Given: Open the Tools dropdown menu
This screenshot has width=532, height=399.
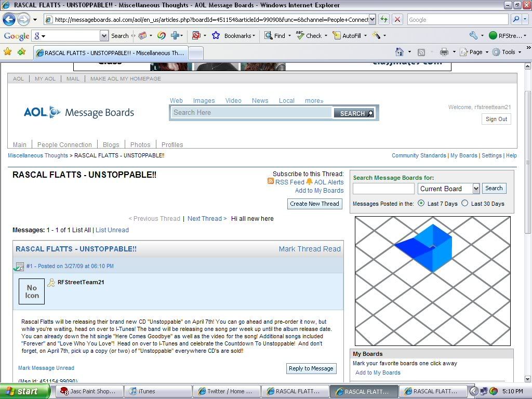Looking at the screenshot, I should (508, 52).
